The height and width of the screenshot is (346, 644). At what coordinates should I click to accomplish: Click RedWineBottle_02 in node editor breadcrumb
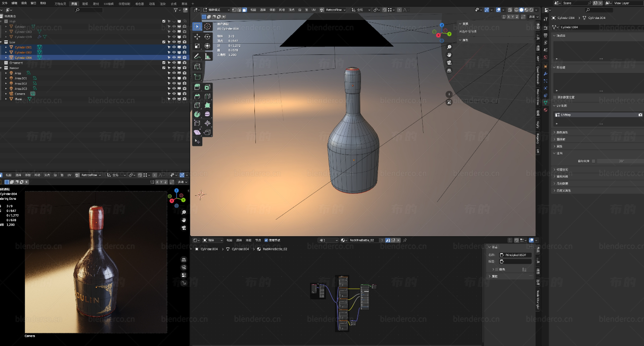click(275, 249)
